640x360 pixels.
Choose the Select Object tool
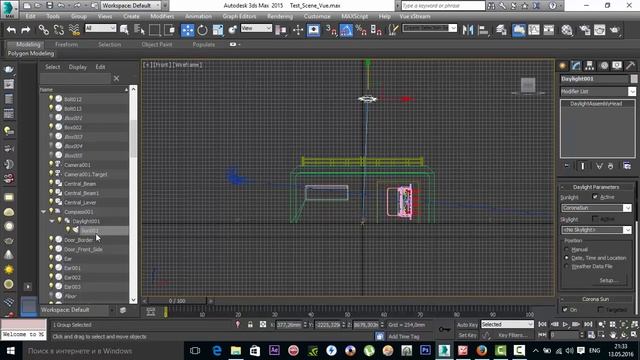click(x=124, y=30)
